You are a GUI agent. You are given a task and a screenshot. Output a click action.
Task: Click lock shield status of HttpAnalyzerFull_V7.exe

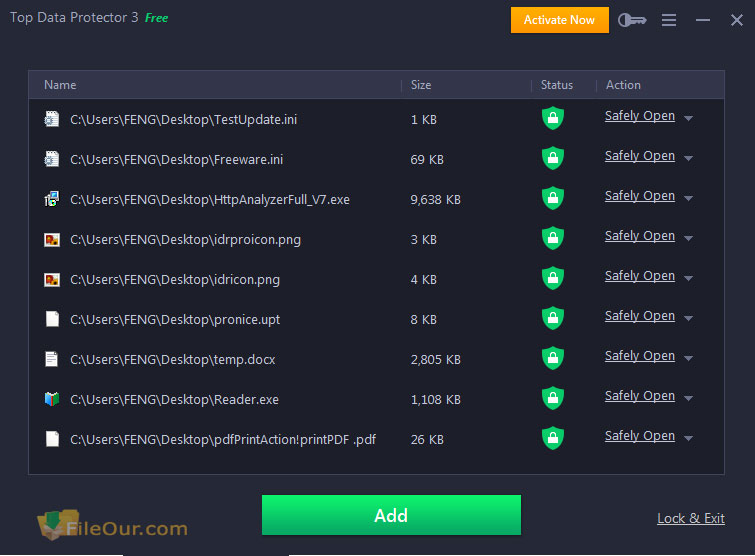(x=553, y=198)
